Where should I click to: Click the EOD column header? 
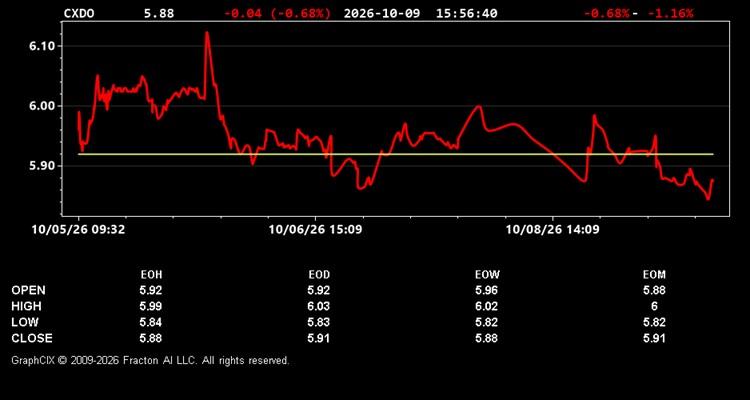(x=319, y=275)
